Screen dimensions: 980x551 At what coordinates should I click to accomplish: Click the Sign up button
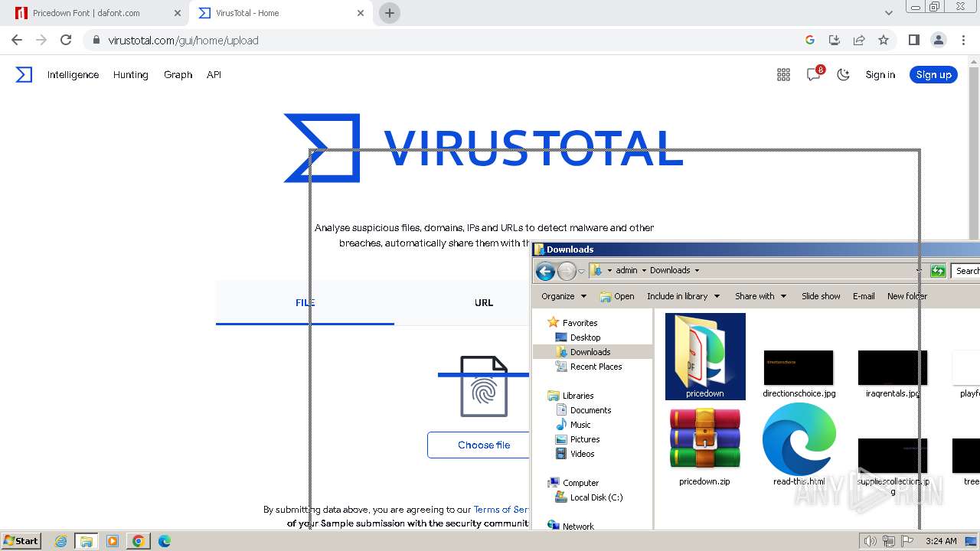coord(933,74)
